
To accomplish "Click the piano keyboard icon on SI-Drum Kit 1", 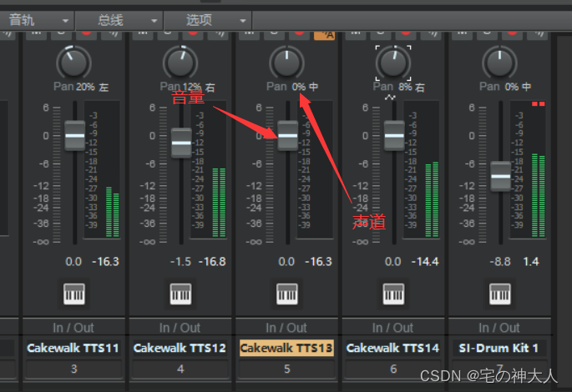I will click(500, 294).
